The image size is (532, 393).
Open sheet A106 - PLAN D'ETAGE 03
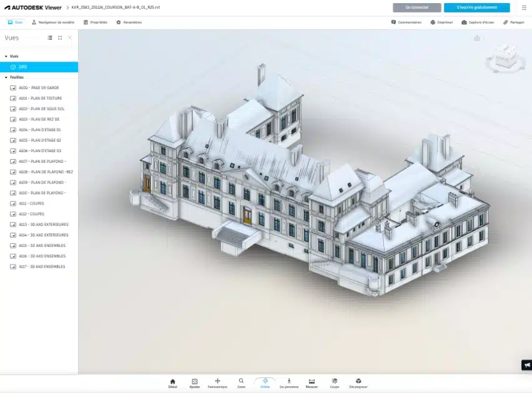[39, 151]
